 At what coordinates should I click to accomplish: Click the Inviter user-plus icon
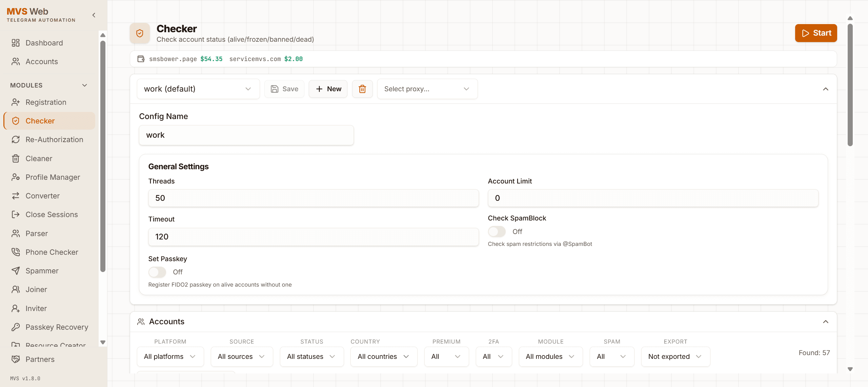(x=16, y=308)
